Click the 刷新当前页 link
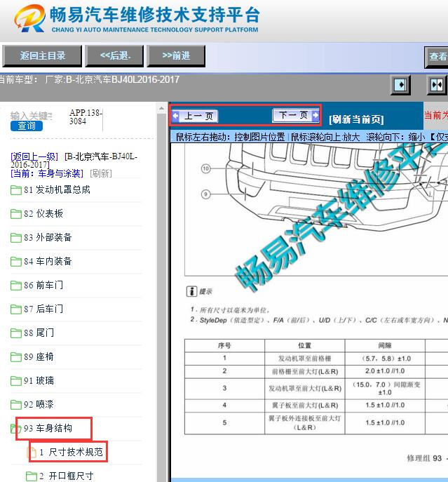Screen dimensions: 448x482 pyautogui.click(x=356, y=119)
